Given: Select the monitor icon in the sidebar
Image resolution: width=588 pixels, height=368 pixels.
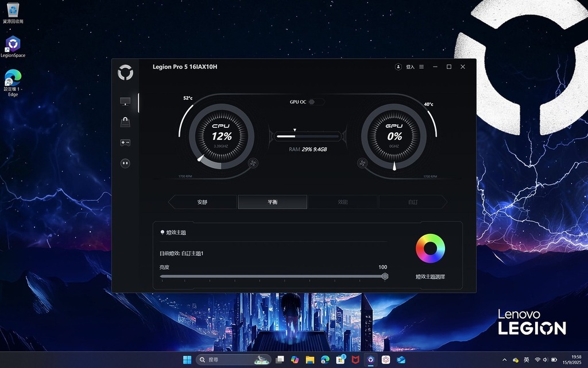Looking at the screenshot, I should (125, 101).
